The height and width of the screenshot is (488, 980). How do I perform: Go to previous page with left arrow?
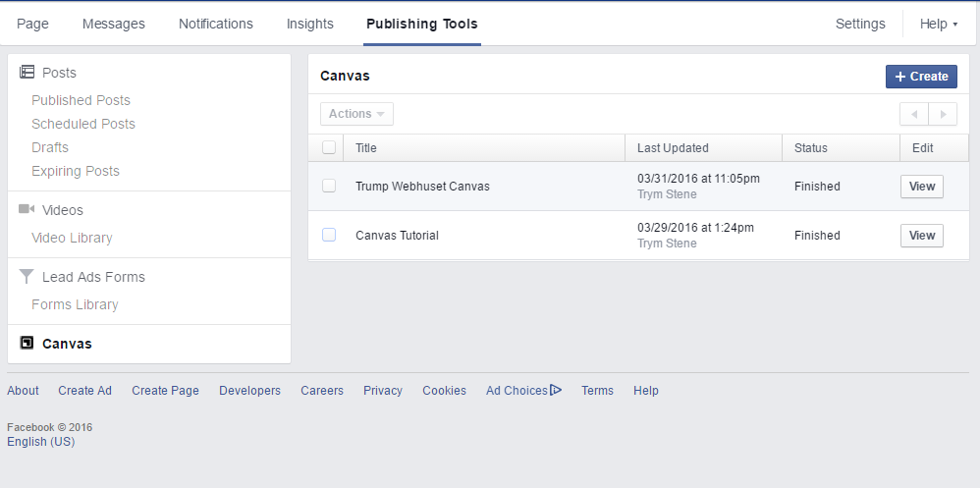point(914,114)
